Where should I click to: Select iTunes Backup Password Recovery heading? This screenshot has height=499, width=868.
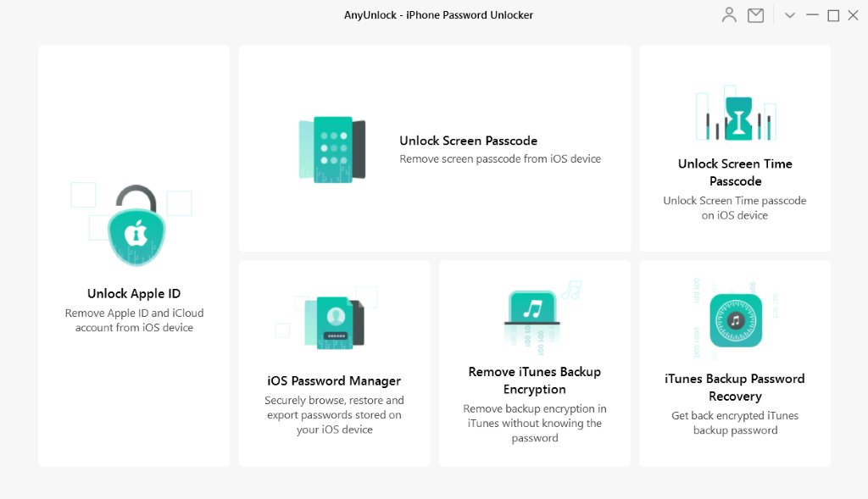(735, 387)
